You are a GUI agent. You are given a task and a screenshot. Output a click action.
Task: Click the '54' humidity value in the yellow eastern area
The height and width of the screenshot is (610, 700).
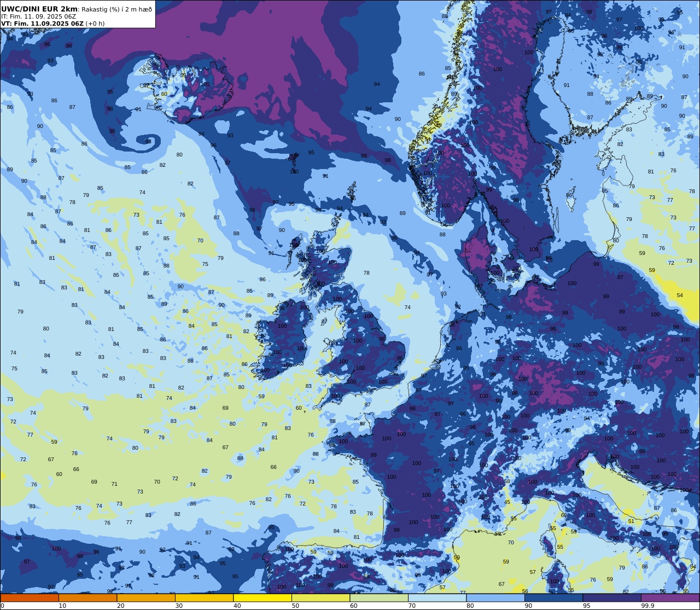coord(680,295)
